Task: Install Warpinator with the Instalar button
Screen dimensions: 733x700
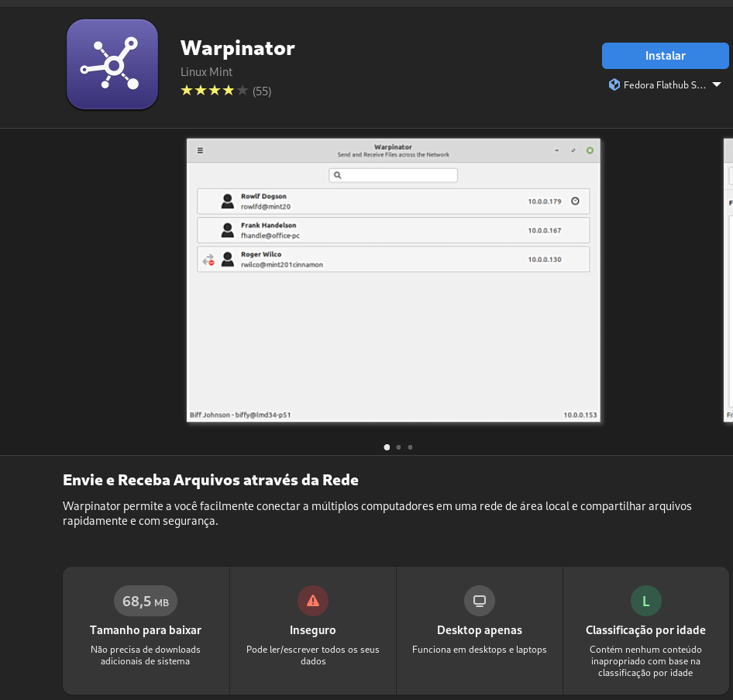Action: [x=665, y=56]
